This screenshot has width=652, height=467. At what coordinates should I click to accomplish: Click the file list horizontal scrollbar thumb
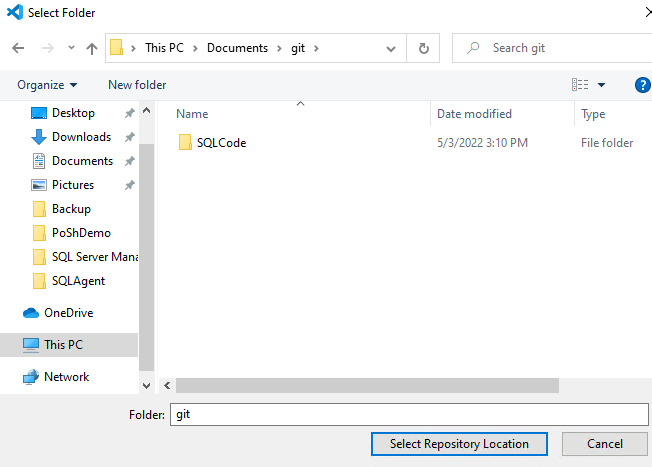pos(367,385)
